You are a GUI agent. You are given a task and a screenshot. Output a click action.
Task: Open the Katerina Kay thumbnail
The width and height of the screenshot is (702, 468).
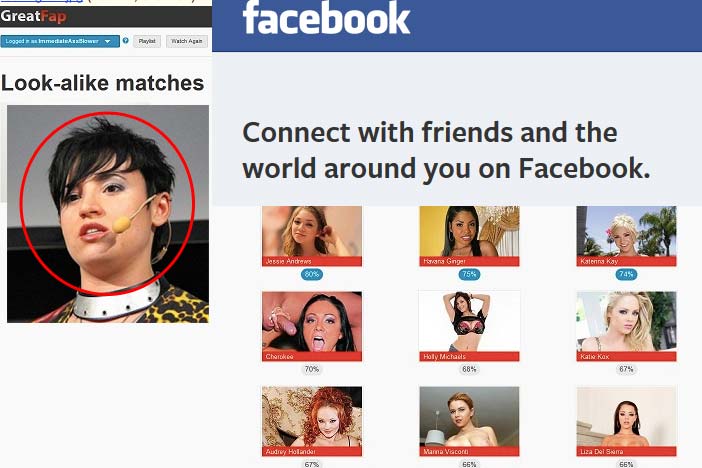coord(626,236)
